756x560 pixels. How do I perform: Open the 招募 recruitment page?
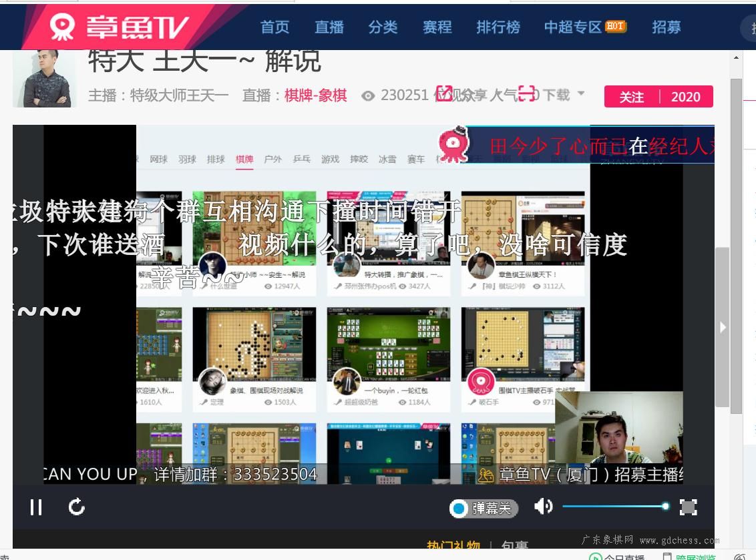coord(667,27)
